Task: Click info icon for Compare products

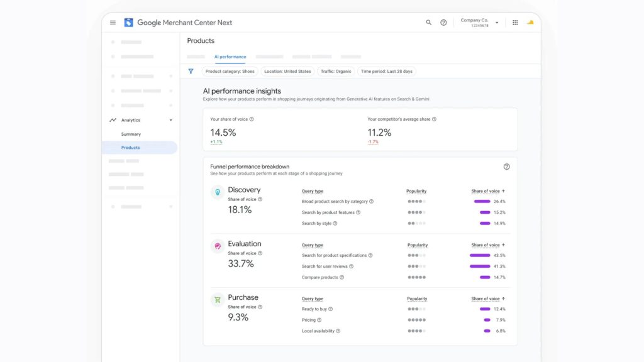Action: click(341, 277)
